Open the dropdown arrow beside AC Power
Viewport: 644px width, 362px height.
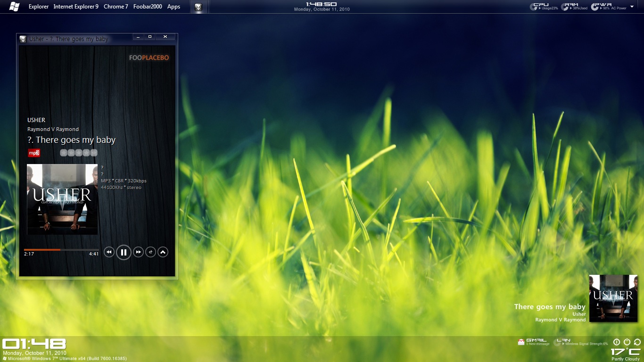pos(632,8)
